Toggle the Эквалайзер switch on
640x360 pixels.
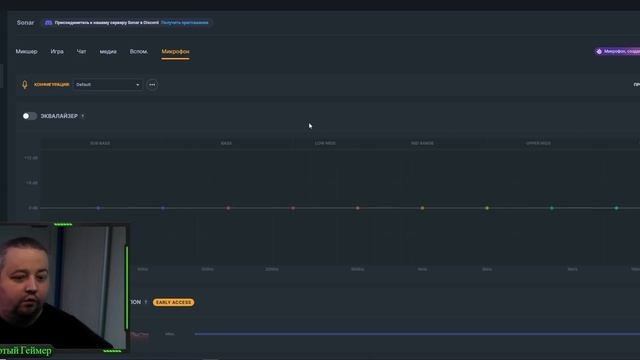[x=29, y=116]
